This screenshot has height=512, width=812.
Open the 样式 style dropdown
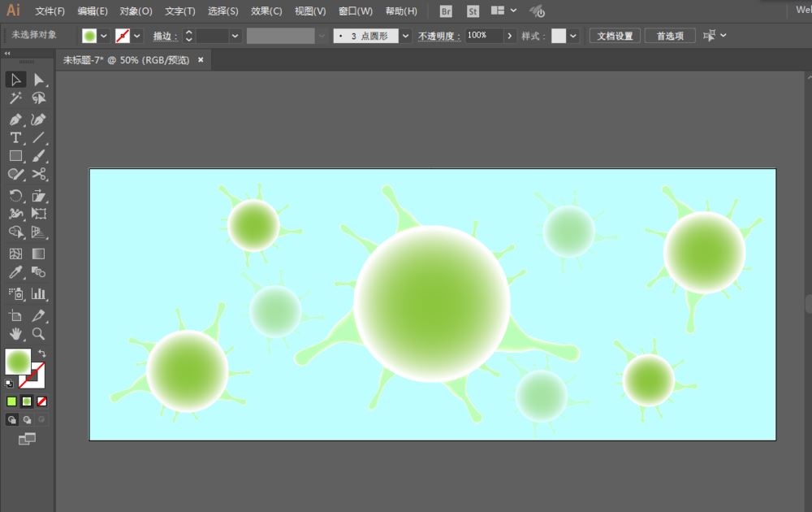coord(573,35)
